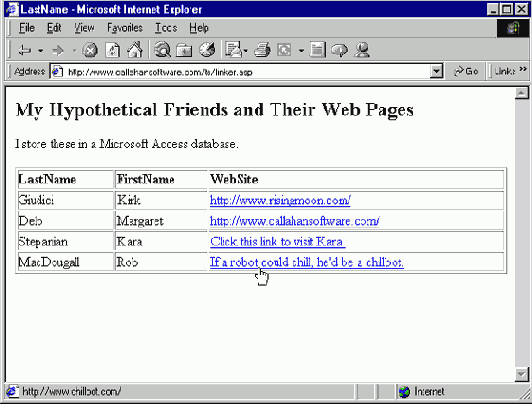
Task: Open the Search toolbar icon
Action: click(x=163, y=50)
